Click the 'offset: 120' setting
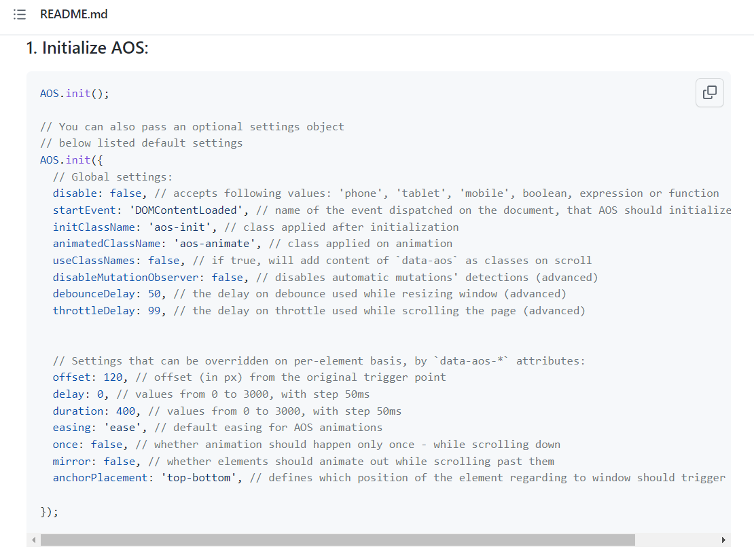 coord(90,377)
